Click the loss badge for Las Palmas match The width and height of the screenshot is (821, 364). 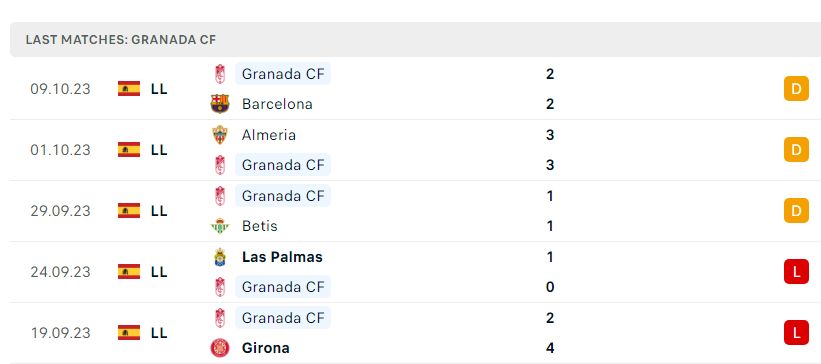click(x=796, y=272)
